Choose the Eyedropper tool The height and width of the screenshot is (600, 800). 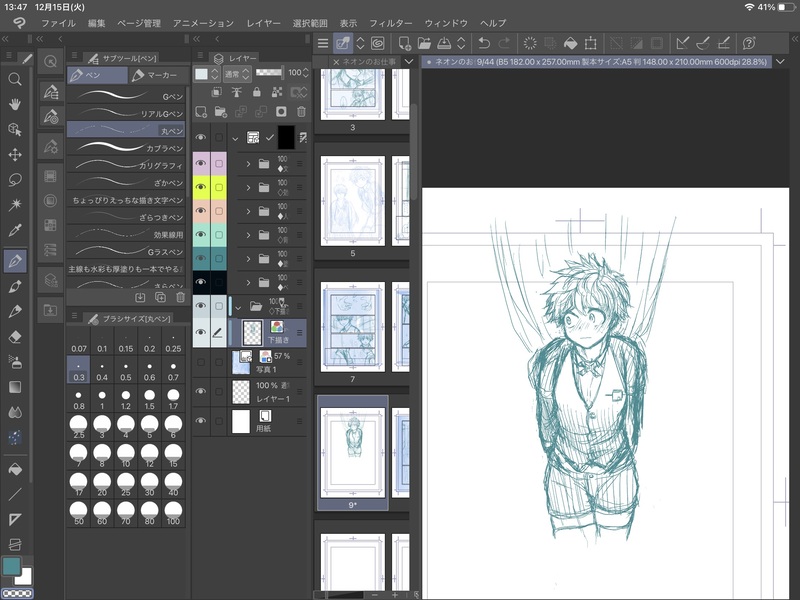(x=15, y=232)
